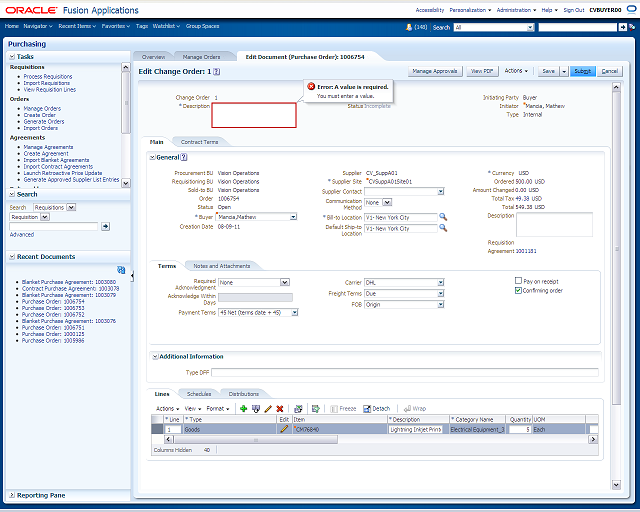The width and height of the screenshot is (640, 512).
Task: Open the Schedules tab
Action: [x=199, y=394]
